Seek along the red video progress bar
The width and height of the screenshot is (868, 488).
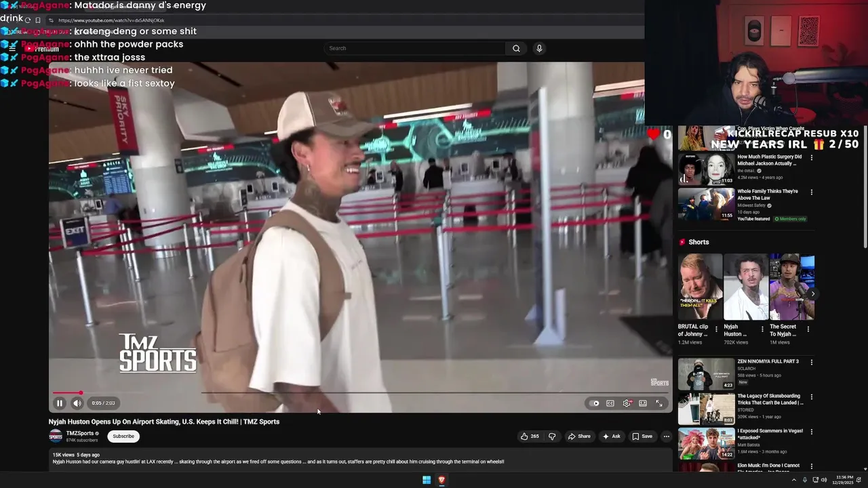point(360,392)
